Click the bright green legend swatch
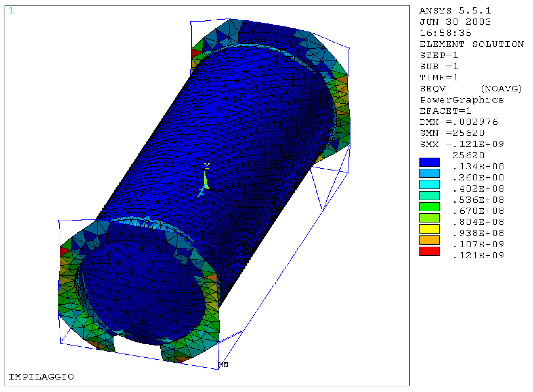This screenshot has width=533, height=392. click(429, 207)
